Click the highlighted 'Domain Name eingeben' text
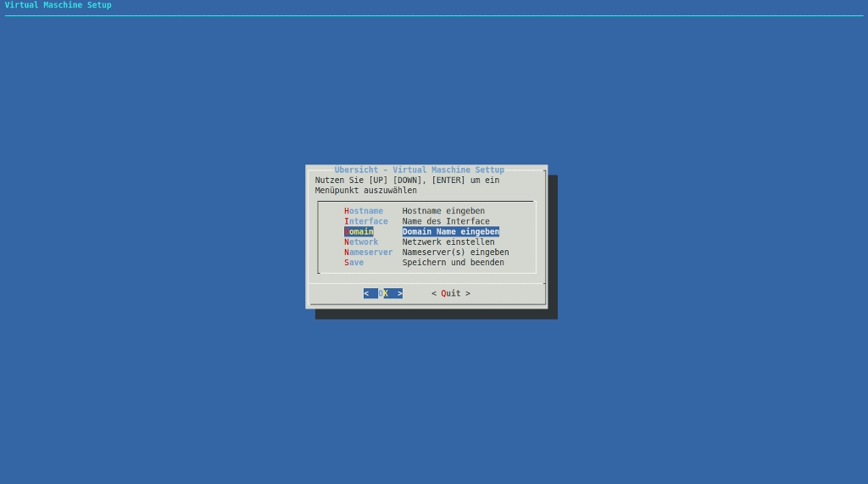This screenshot has width=868, height=484. point(450,231)
